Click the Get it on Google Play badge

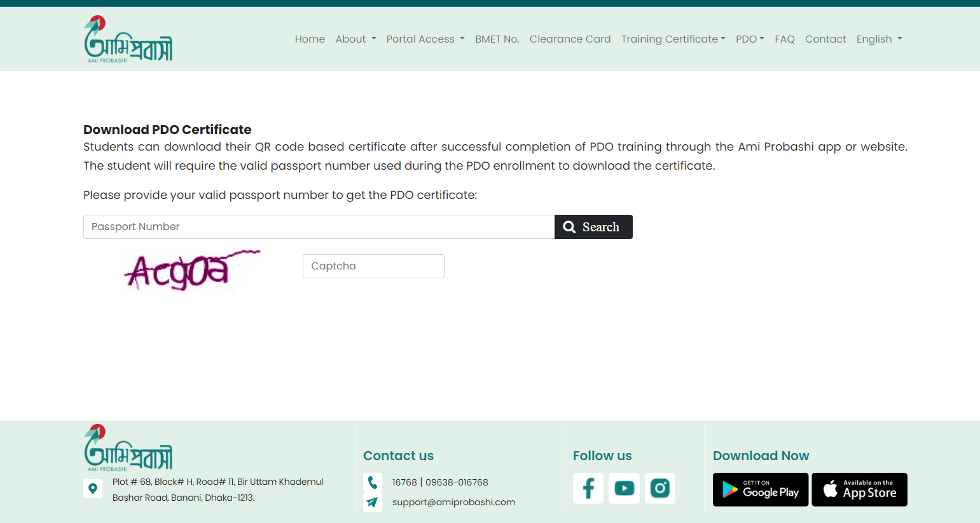pyautogui.click(x=760, y=489)
